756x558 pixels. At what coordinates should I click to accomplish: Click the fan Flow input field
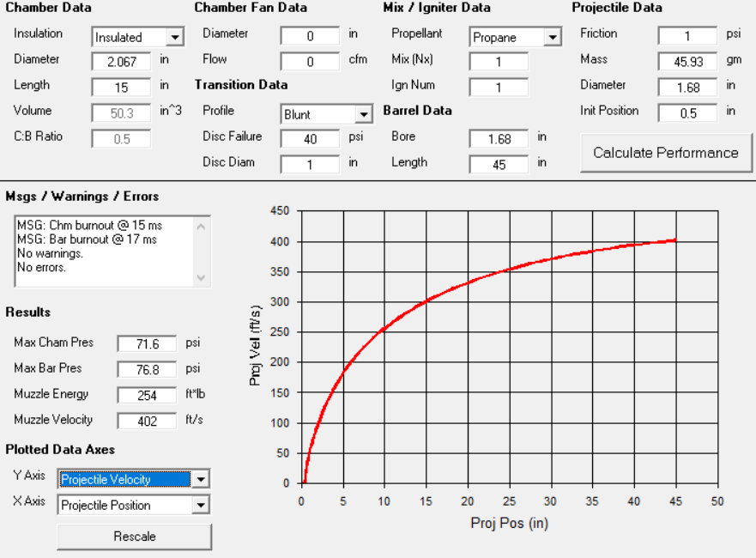coord(310,61)
